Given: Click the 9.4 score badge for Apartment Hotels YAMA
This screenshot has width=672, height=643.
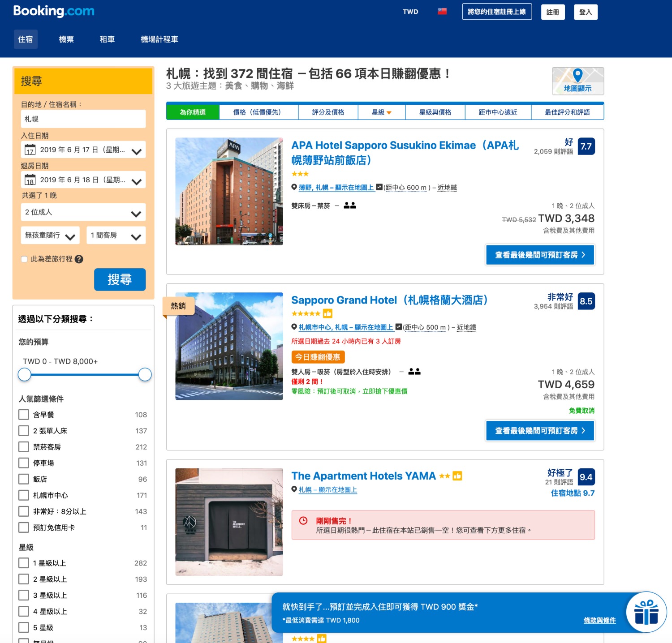Looking at the screenshot, I should pyautogui.click(x=586, y=477).
